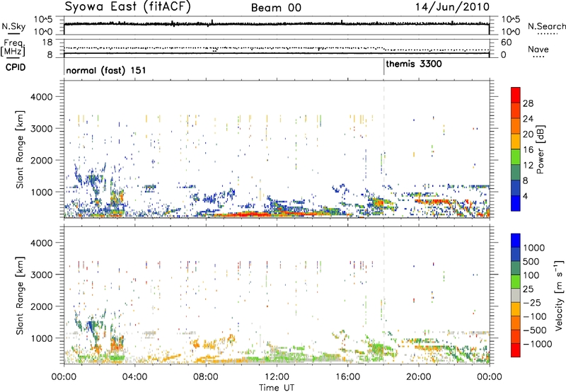This screenshot has width=566, height=392.
Task: Click the 'Velocity [m s-1]' colorbar label
Action: (559, 295)
